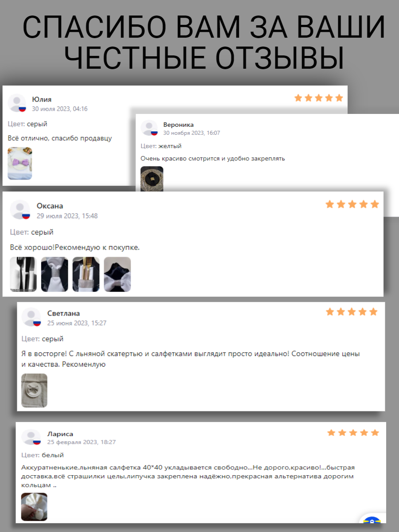Click Лариса's profile avatar icon
This screenshot has height=532, width=399.
click(x=31, y=437)
